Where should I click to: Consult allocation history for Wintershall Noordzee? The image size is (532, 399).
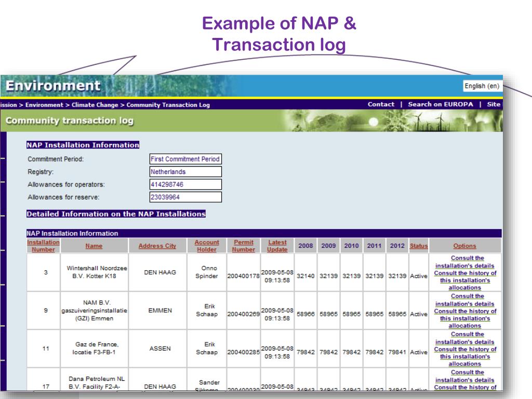(x=465, y=280)
